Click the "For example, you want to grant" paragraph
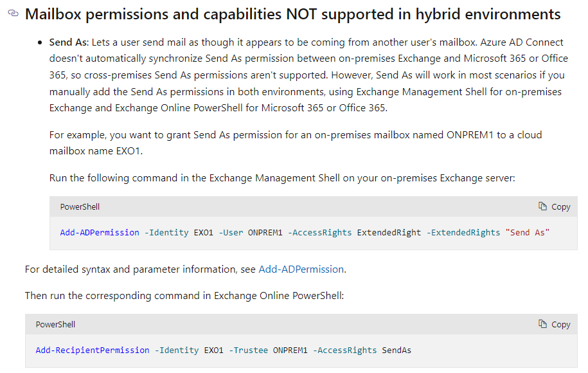Viewport: 588px width, 373px height. 296,143
